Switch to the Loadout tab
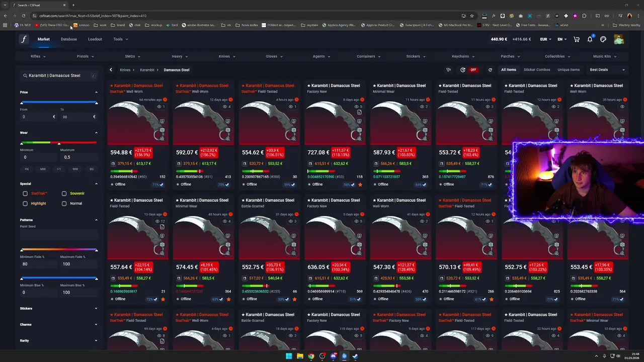This screenshot has width=644, height=362. (95, 39)
